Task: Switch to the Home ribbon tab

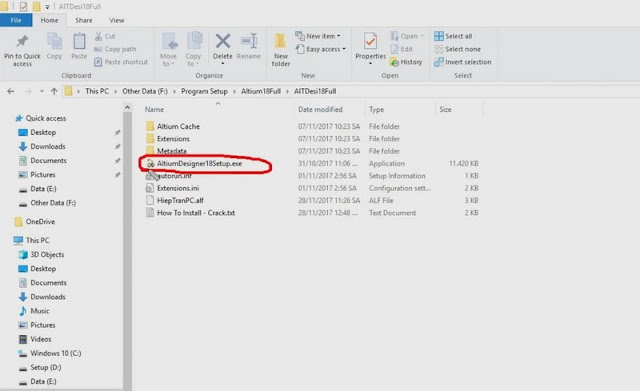Action: tap(49, 20)
